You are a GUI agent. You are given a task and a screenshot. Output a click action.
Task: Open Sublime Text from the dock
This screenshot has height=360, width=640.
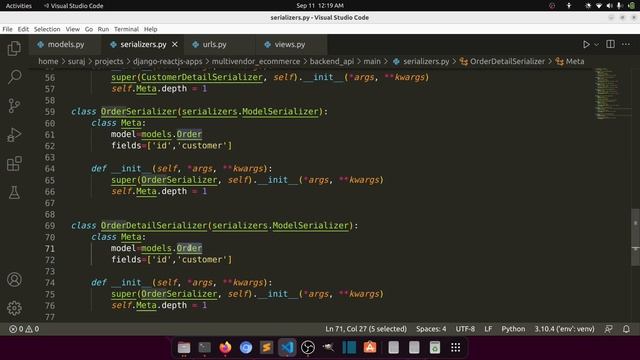pyautogui.click(x=267, y=347)
